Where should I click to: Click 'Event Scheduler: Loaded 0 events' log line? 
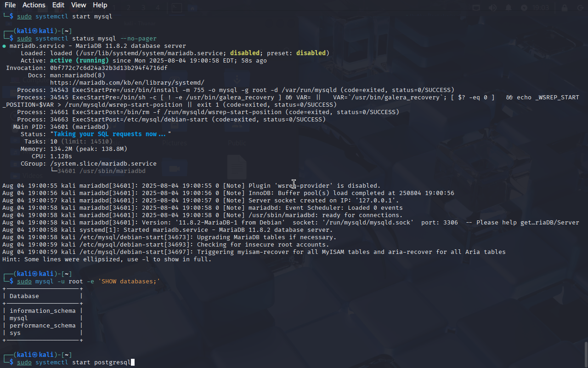[x=203, y=208]
